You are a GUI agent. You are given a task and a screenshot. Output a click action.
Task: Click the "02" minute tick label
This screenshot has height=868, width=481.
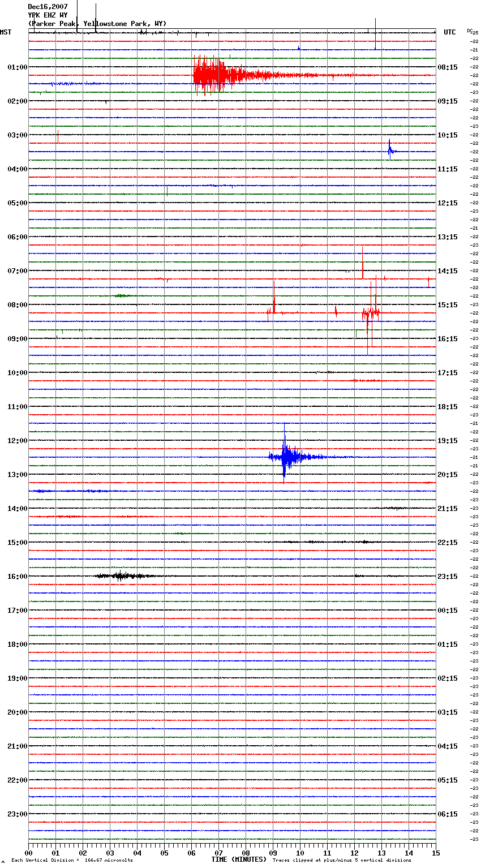click(83, 853)
